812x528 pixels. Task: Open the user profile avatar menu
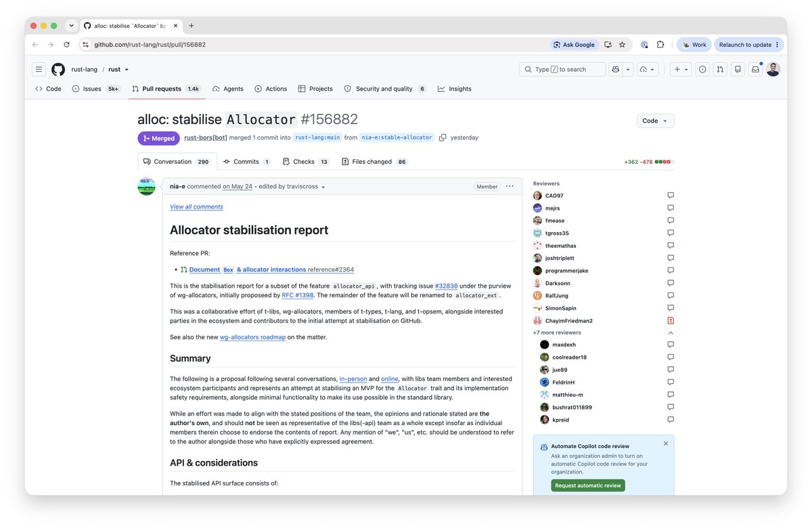[x=773, y=69]
